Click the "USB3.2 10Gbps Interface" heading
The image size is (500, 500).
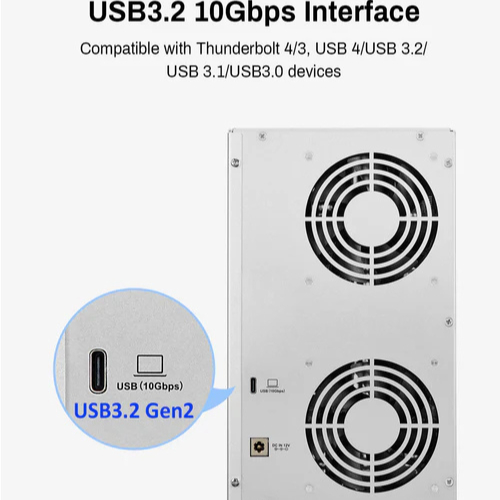[x=254, y=12]
